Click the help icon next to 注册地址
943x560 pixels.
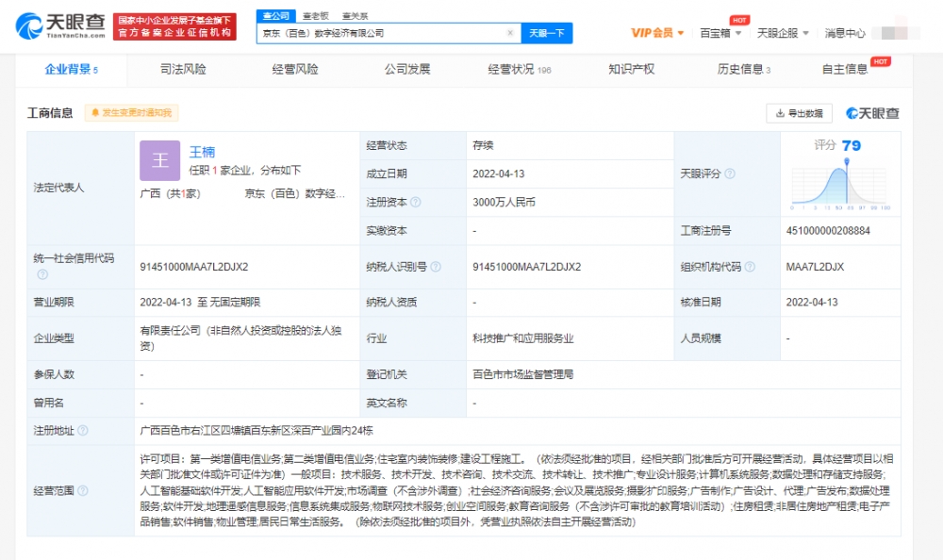coord(83,431)
